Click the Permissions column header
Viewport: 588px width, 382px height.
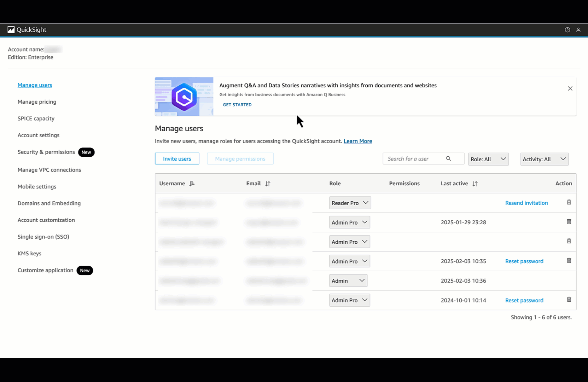[404, 184]
